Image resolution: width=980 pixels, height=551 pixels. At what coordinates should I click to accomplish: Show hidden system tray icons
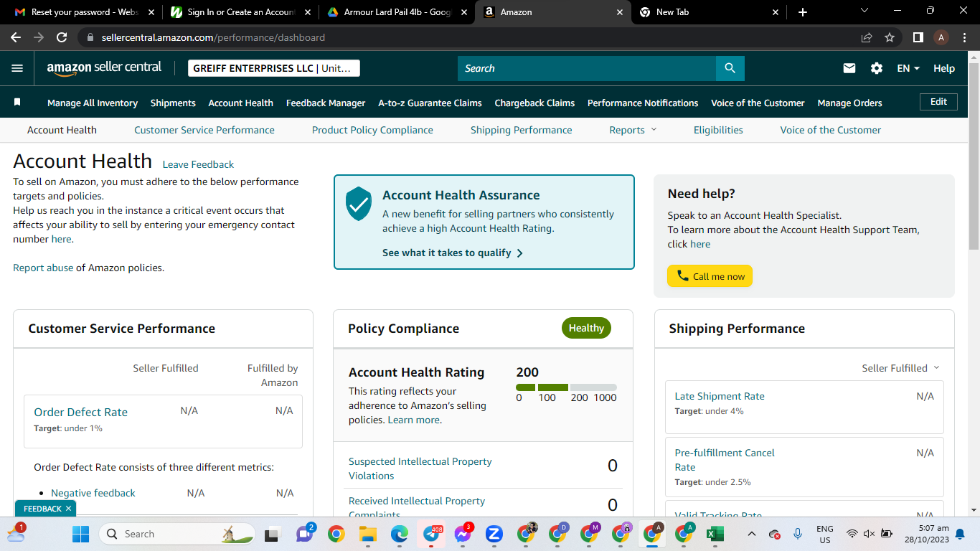[x=751, y=534]
